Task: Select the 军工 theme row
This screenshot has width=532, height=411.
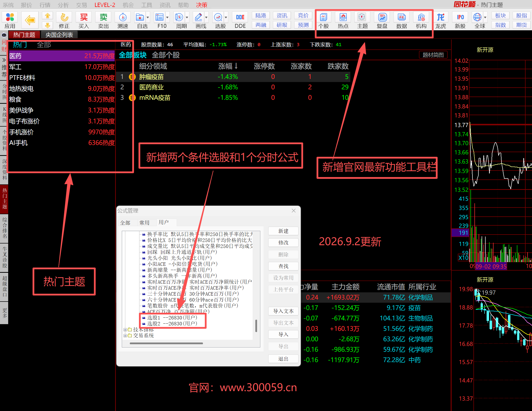Action: [62, 67]
